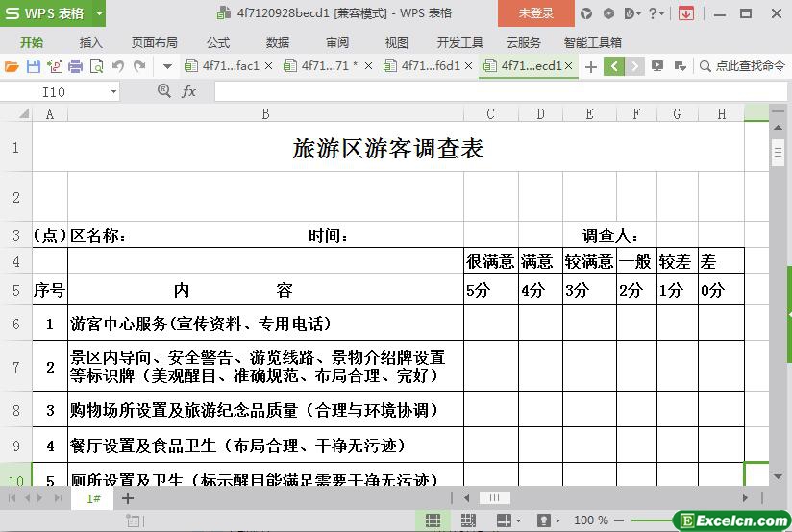Open the 插入 ribbon tab
This screenshot has width=792, height=532.
90,42
